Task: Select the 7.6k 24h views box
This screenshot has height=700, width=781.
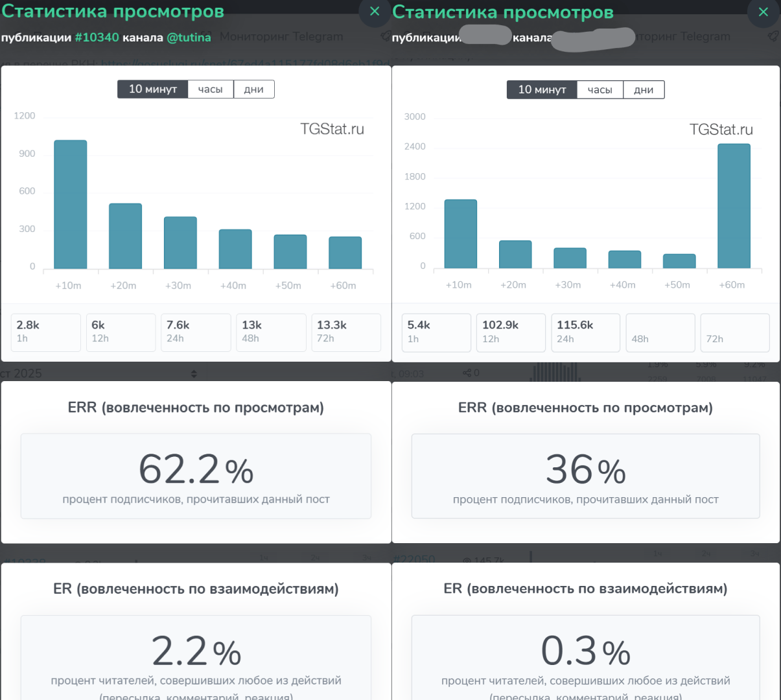Action: [x=196, y=332]
